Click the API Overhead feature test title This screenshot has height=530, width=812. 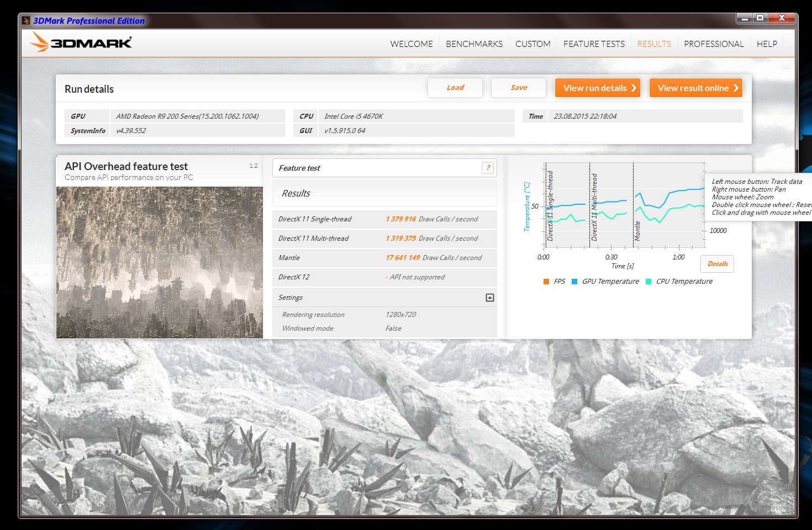(x=126, y=166)
